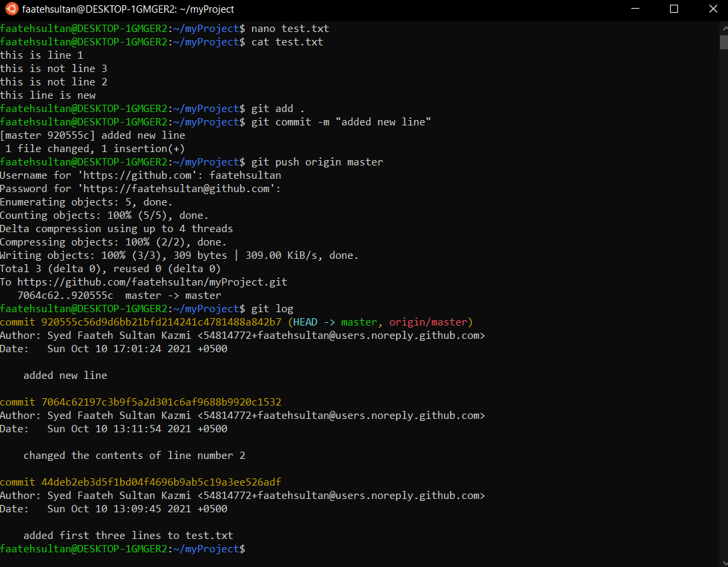Screen dimensions: 728x567
Task: Click the minimize button on the title bar
Action: click(x=634, y=9)
